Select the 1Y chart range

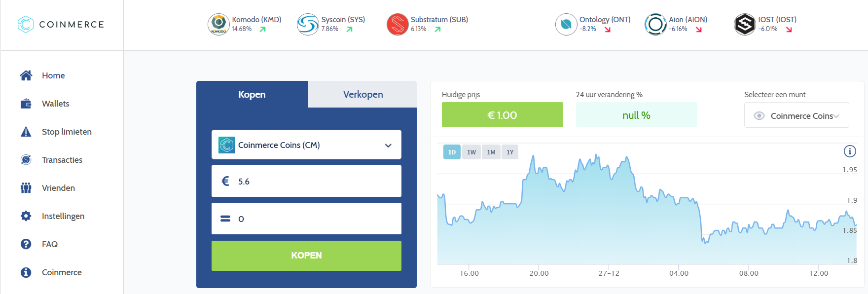[510, 152]
